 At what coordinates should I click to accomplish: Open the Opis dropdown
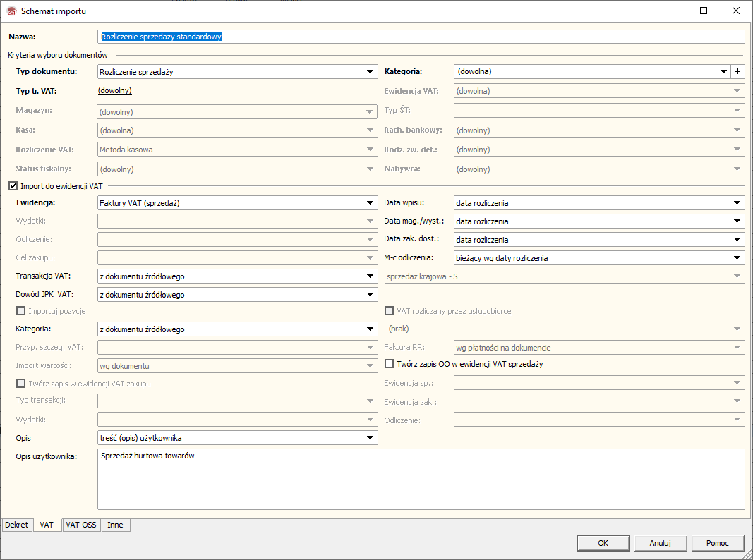point(371,438)
